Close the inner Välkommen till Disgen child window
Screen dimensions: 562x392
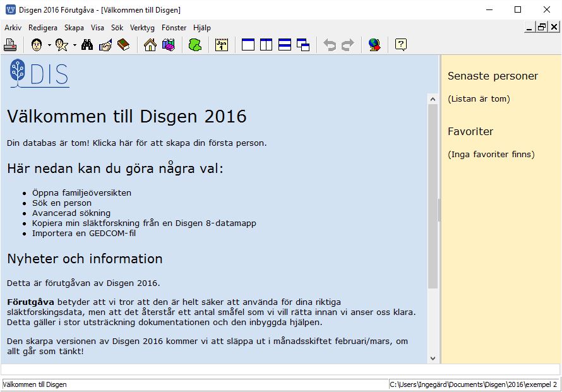554,27
